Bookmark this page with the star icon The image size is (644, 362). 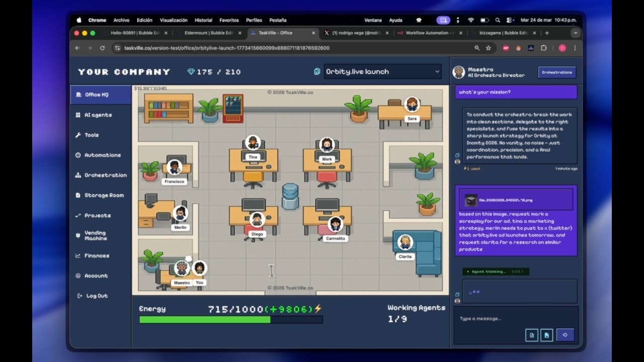pyautogui.click(x=488, y=48)
